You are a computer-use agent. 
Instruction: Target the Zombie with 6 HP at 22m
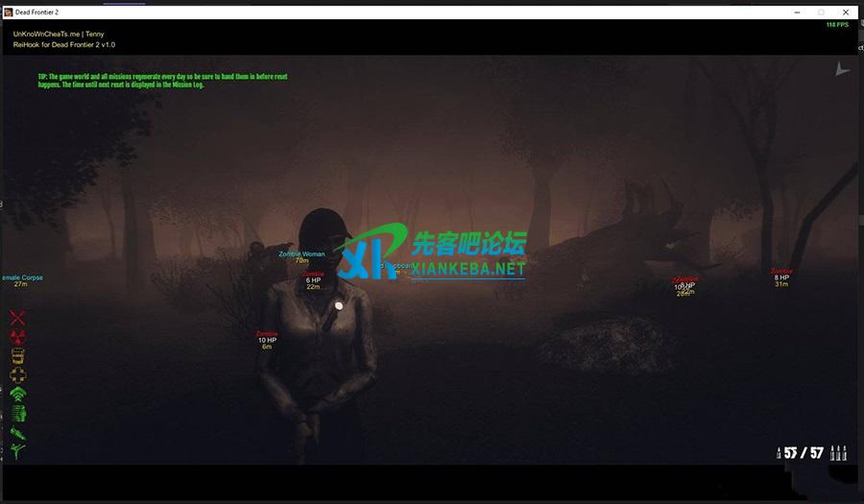pos(314,280)
